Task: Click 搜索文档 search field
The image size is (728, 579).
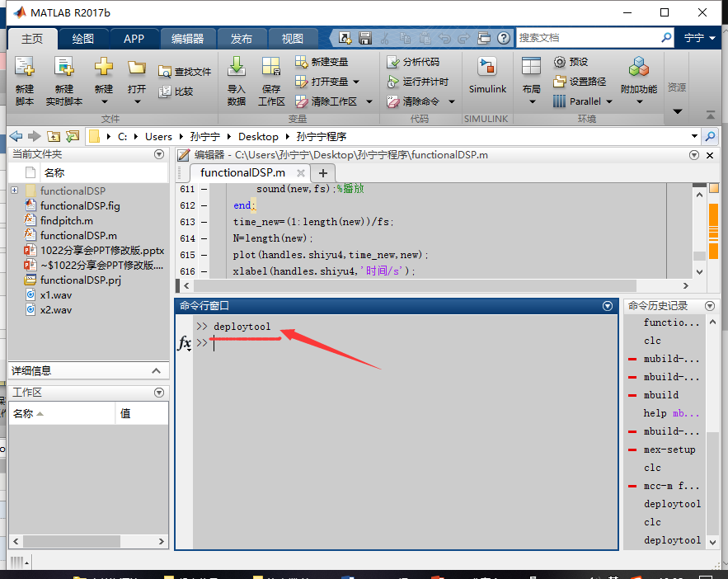Action: [587, 38]
